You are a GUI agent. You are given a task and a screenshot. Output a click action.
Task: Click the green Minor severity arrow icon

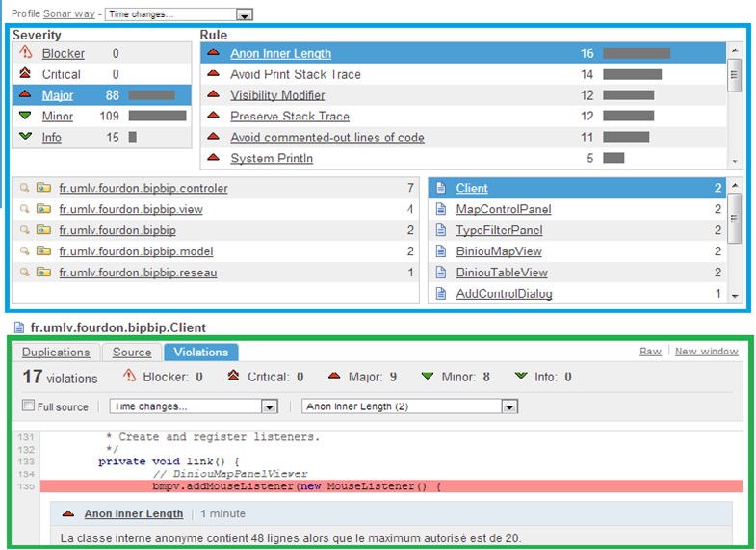point(26,117)
